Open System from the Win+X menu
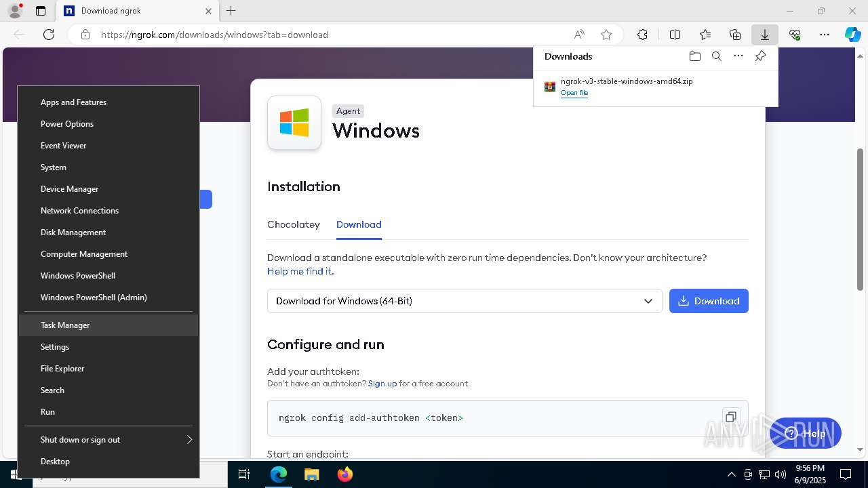The height and width of the screenshot is (488, 868). 108,167
